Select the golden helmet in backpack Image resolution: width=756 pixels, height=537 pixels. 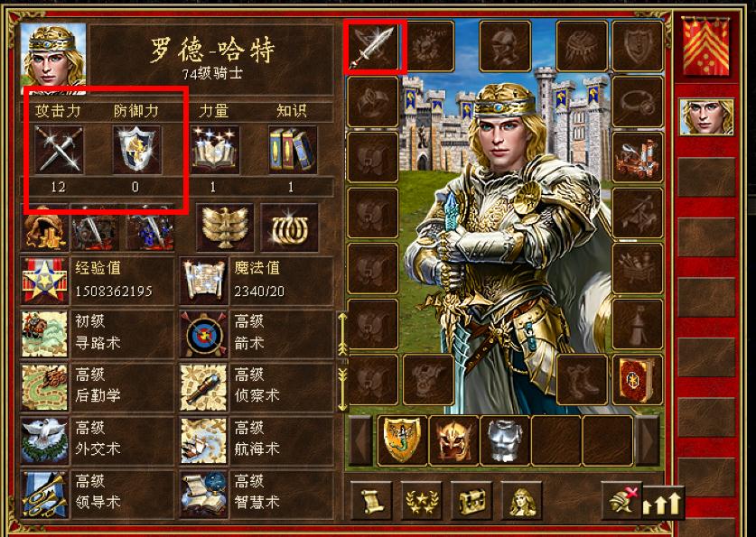[453, 440]
